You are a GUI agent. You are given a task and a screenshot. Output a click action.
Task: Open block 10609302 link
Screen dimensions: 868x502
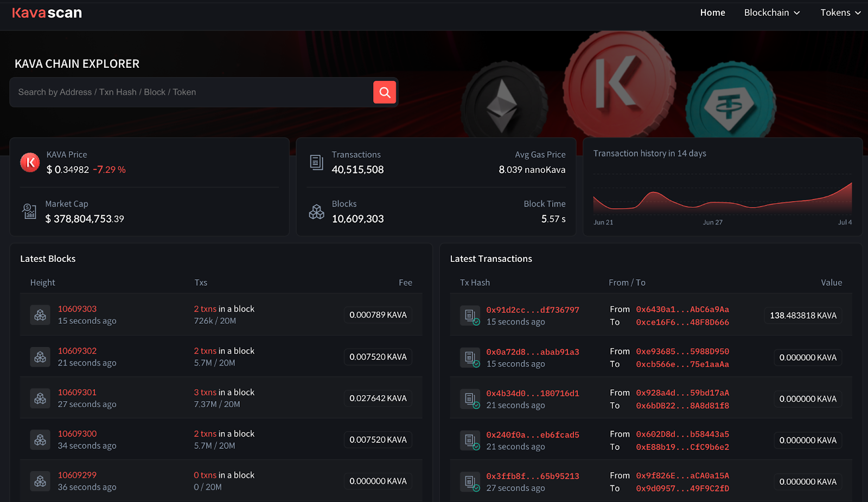pyautogui.click(x=77, y=351)
